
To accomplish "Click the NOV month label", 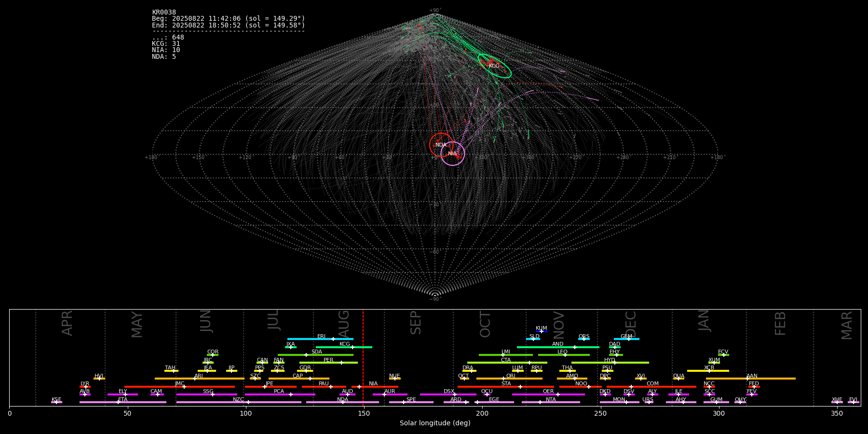I will point(559,325).
